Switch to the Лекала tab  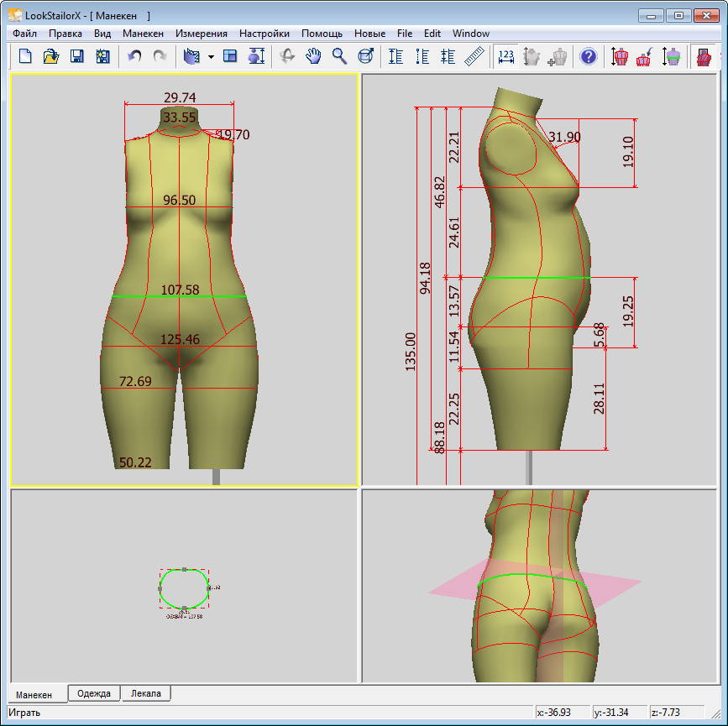(147, 693)
